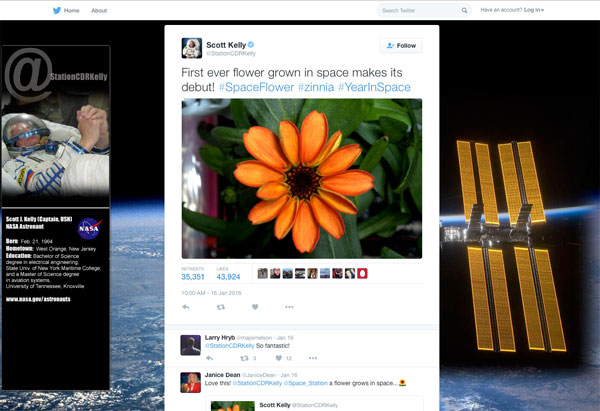
Task: Click the www.nasa.gov/astronauts text
Action: [38, 299]
